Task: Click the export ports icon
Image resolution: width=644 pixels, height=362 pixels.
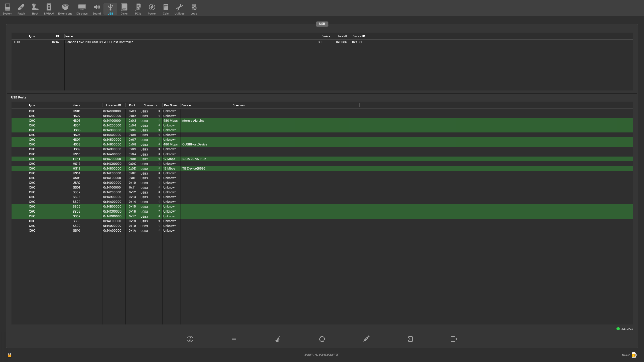Action: [x=454, y=339]
